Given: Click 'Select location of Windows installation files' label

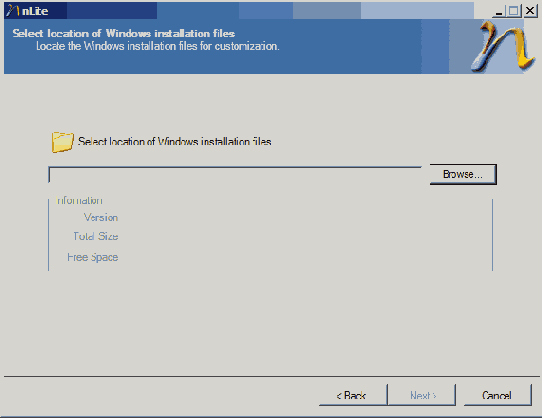Looking at the screenshot, I should (x=175, y=141).
